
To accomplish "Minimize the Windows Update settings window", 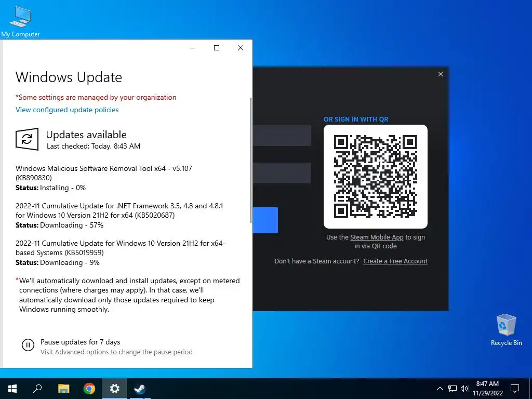I will tap(193, 48).
